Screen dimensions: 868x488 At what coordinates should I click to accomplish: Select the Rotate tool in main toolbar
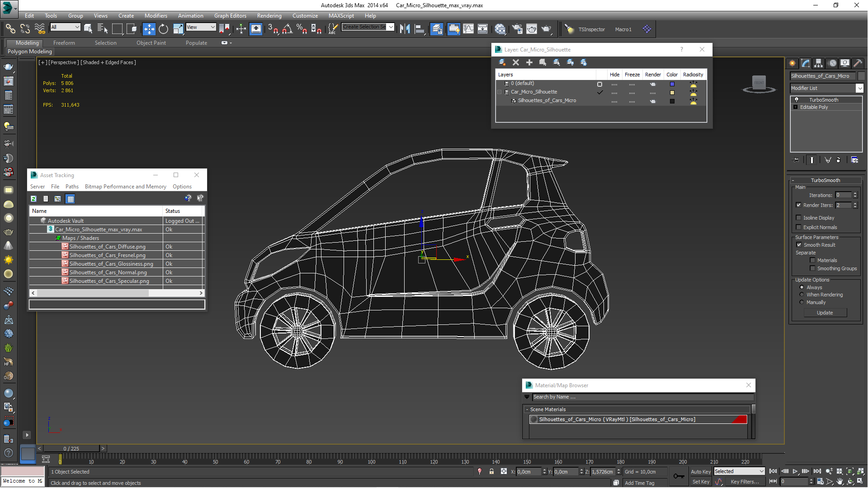coord(163,29)
